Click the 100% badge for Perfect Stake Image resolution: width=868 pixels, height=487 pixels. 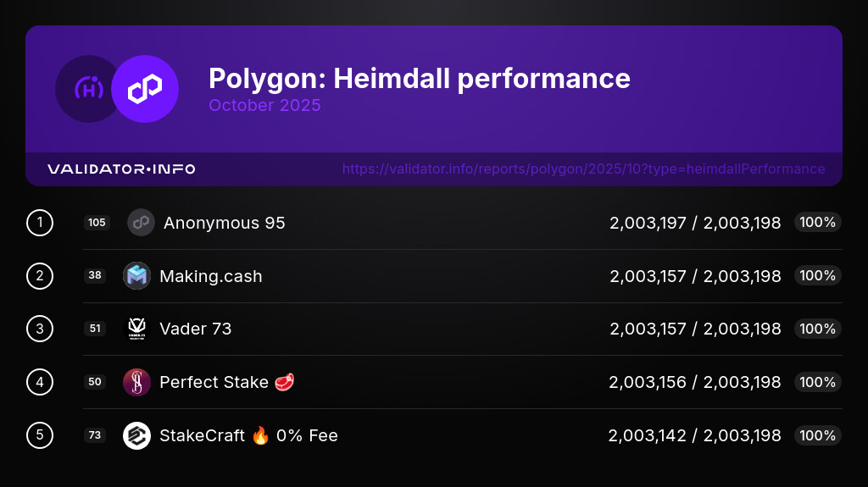817,382
